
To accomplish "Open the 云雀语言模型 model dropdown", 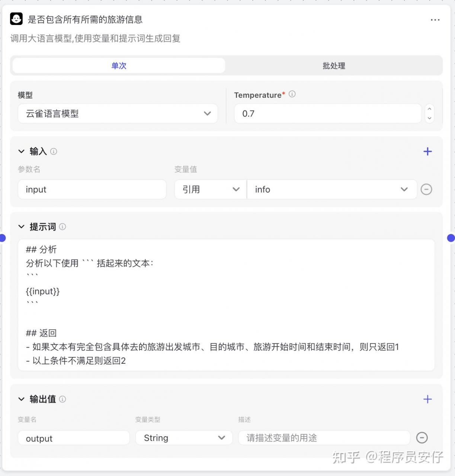I will (x=118, y=113).
